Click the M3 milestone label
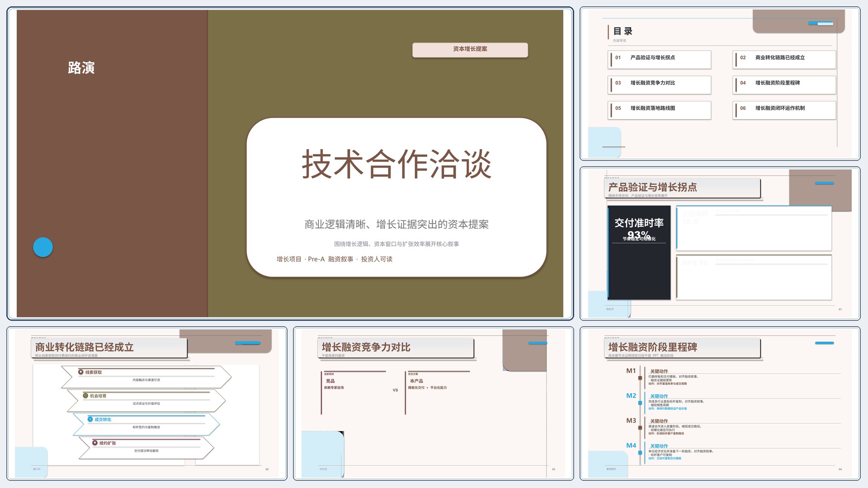This screenshot has width=868, height=488. pos(631,420)
